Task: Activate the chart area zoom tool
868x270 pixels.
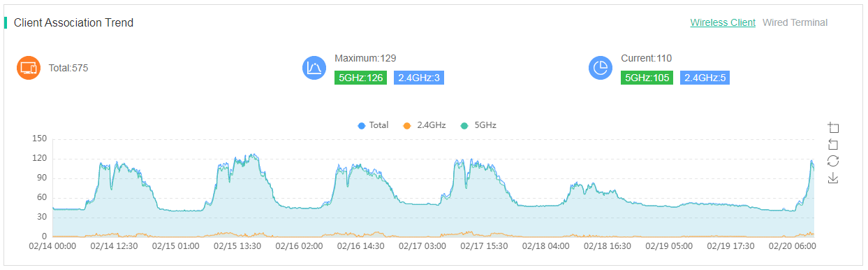Action: 832,127
